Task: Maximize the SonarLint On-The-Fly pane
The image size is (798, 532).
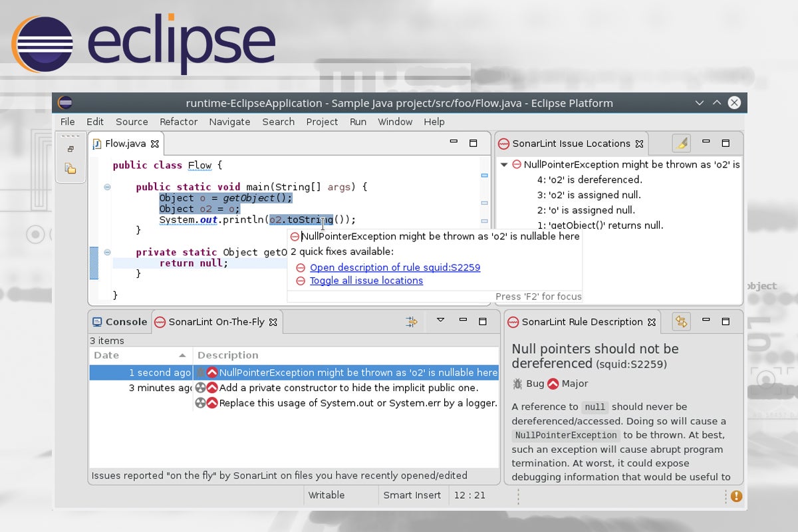Action: click(x=483, y=321)
